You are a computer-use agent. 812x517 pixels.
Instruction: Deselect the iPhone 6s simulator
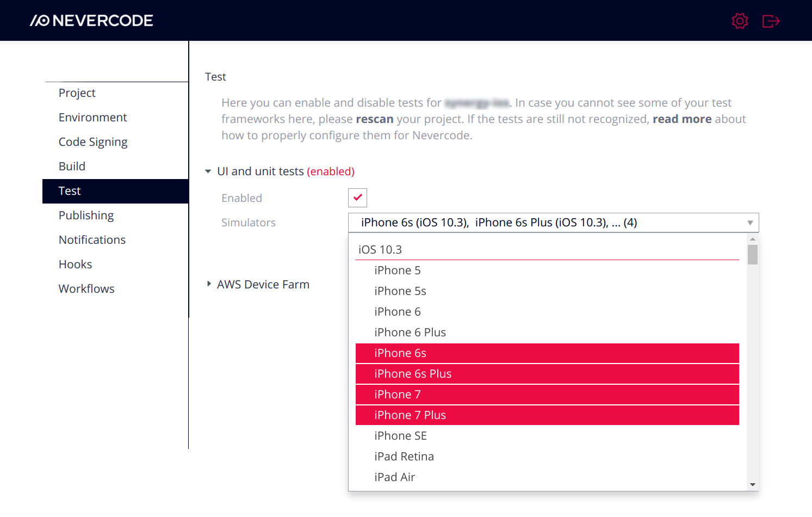pyautogui.click(x=547, y=353)
